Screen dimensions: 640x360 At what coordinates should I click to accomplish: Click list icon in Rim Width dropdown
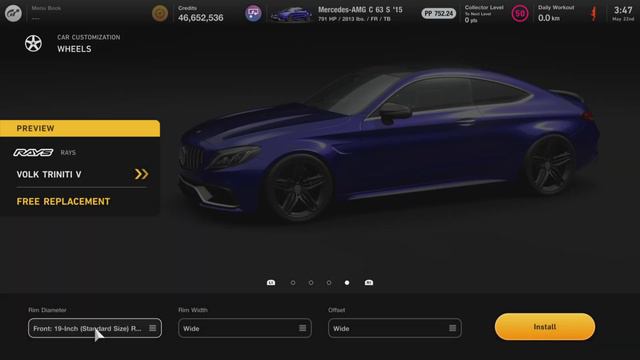pyautogui.click(x=302, y=328)
